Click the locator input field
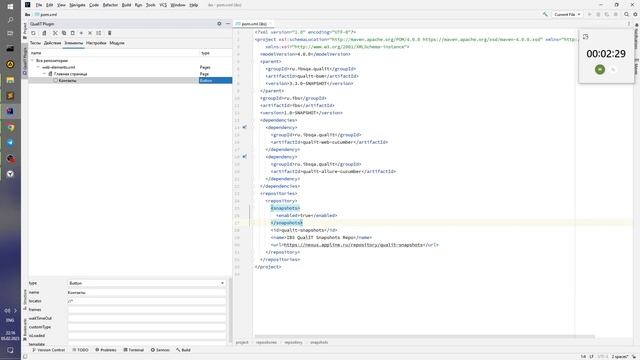 point(147,301)
